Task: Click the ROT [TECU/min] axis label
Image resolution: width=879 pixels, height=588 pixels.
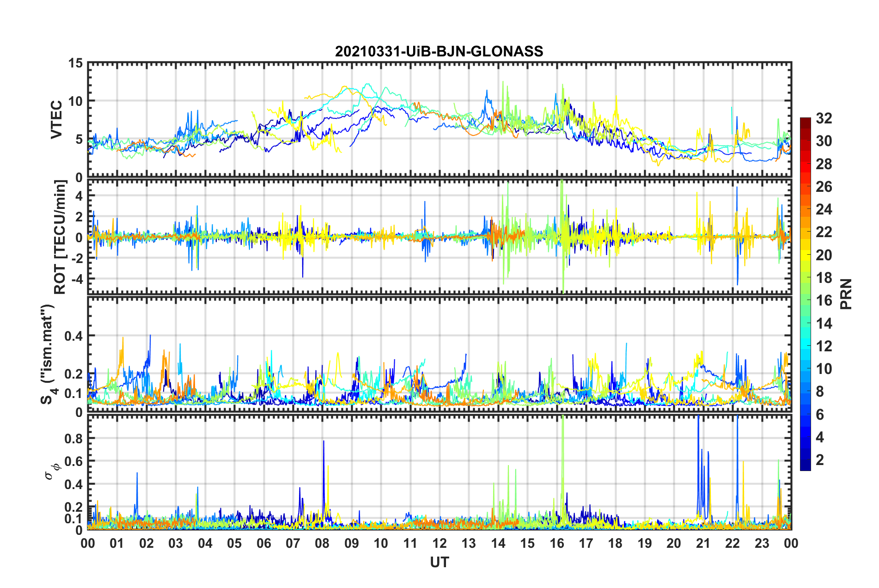Action: (x=60, y=237)
